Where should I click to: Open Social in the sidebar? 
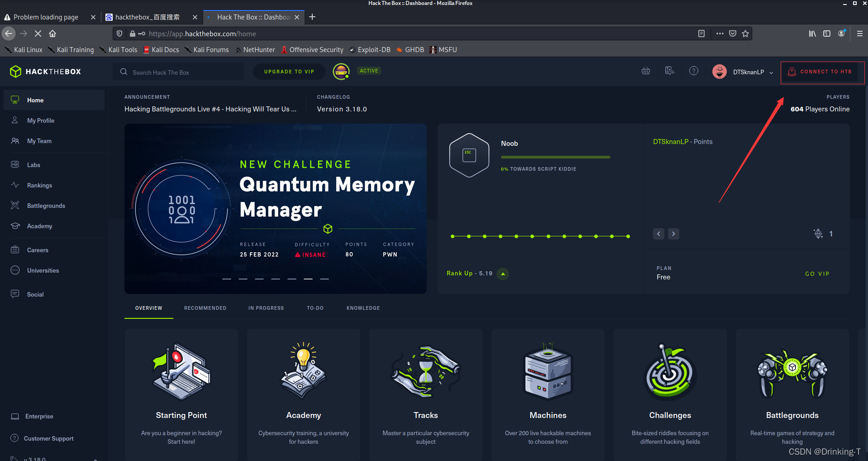tap(54, 294)
